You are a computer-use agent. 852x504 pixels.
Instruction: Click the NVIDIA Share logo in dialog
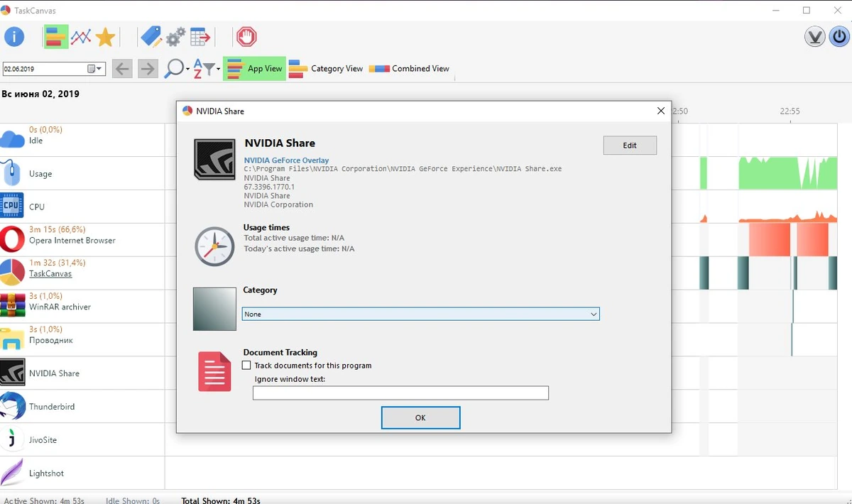(x=214, y=159)
